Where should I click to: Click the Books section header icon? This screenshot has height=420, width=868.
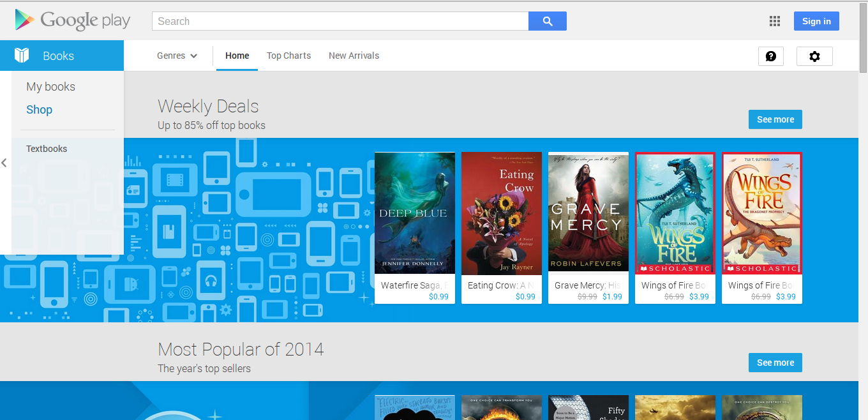(x=22, y=56)
